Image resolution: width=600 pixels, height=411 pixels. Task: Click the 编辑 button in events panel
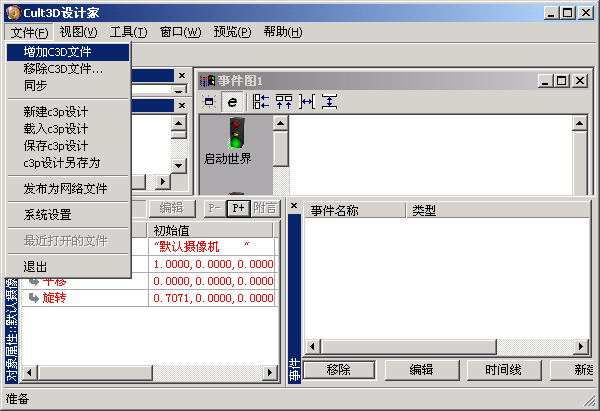coord(421,370)
